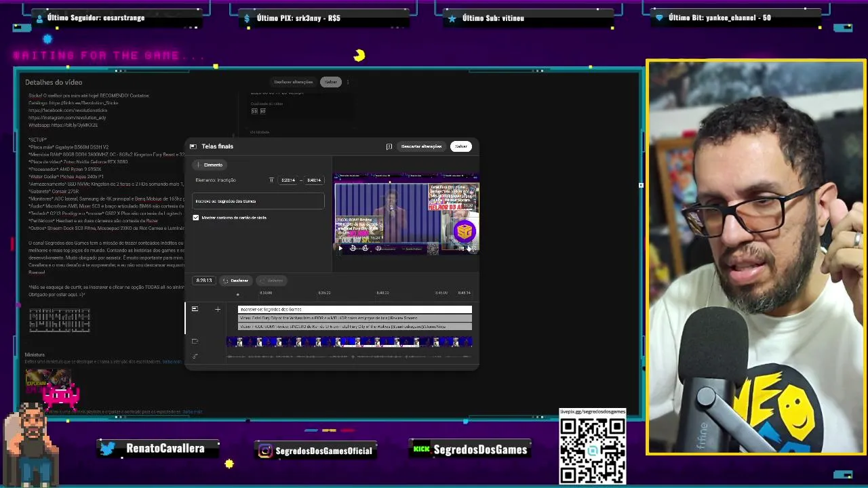The width and height of the screenshot is (868, 488).
Task: Edit the element end time field
Action: [x=314, y=180]
